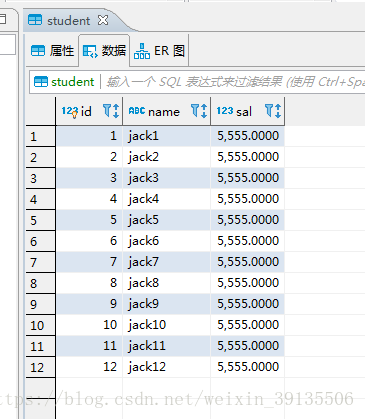The width and height of the screenshot is (365, 419).
Task: Click the ER diagram icon
Action: [142, 51]
